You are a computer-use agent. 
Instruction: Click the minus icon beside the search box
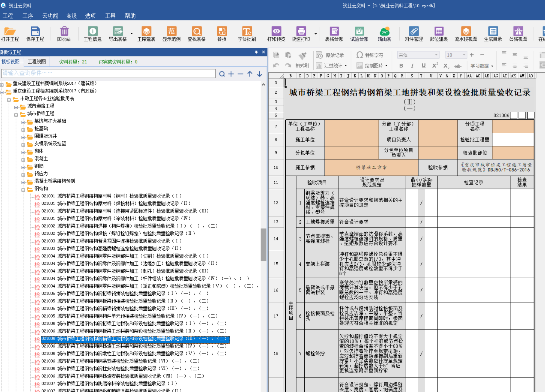point(240,74)
